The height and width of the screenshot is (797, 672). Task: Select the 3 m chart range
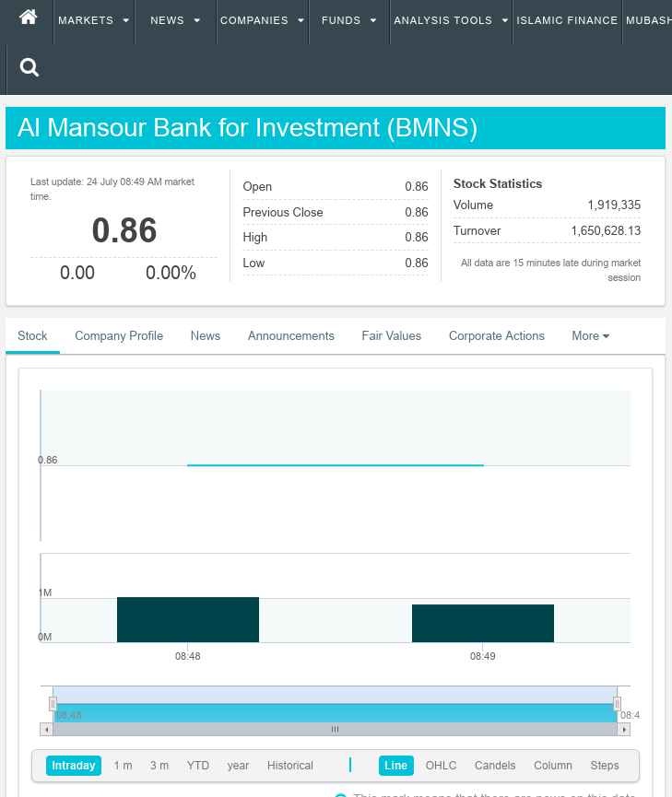[x=159, y=766]
